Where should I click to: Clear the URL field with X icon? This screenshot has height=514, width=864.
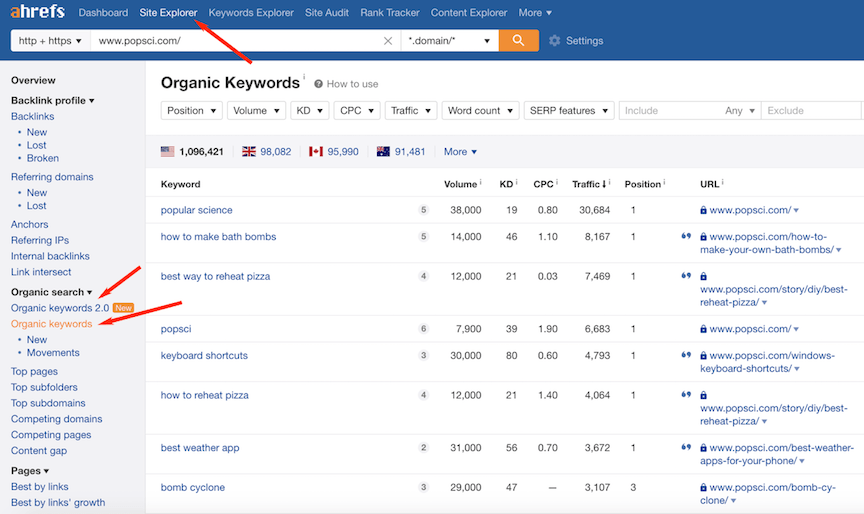(388, 41)
